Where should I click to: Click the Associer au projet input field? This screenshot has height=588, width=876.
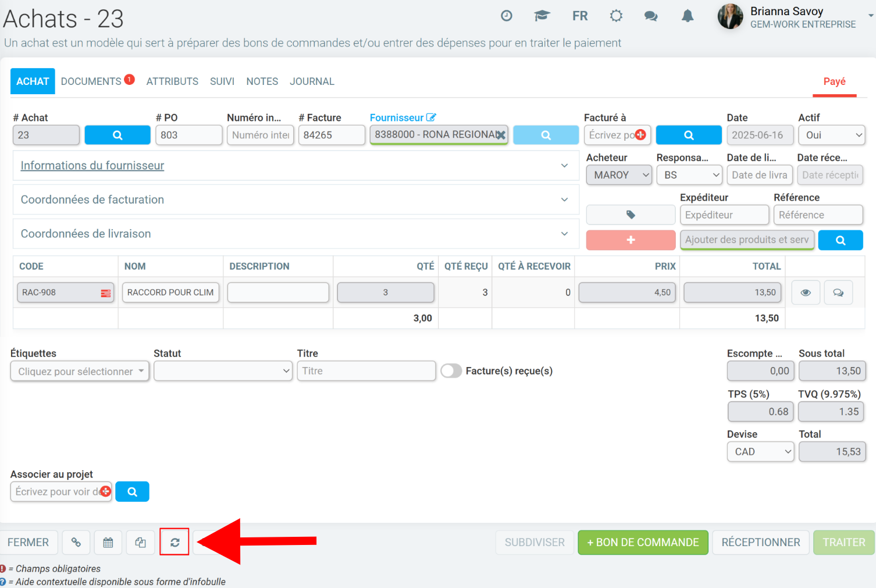pyautogui.click(x=61, y=491)
